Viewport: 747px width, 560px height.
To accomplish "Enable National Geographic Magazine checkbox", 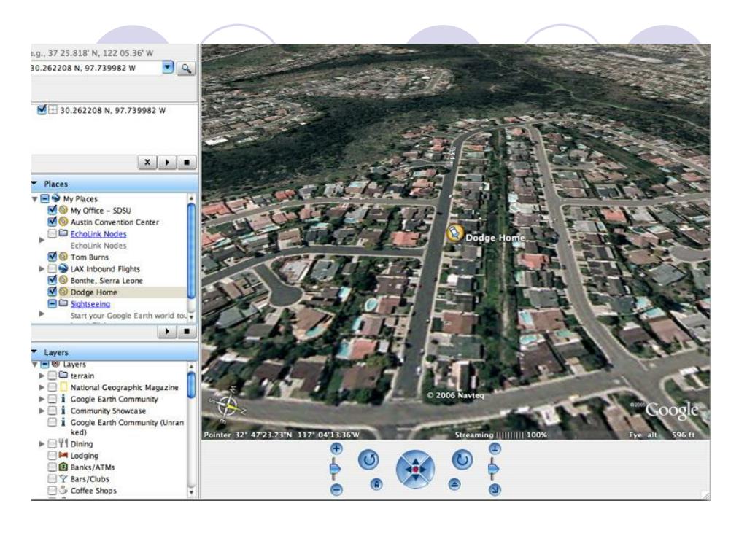I will click(x=53, y=388).
